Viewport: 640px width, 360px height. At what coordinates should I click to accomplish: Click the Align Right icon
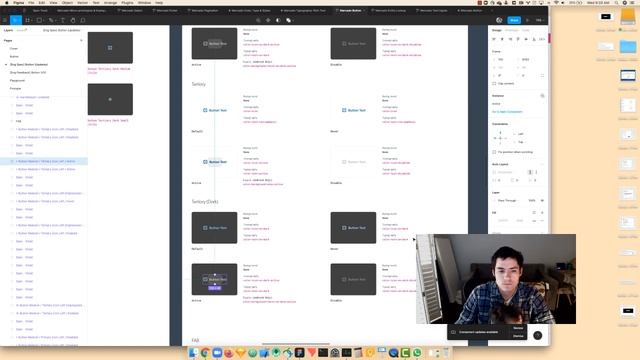click(510, 39)
